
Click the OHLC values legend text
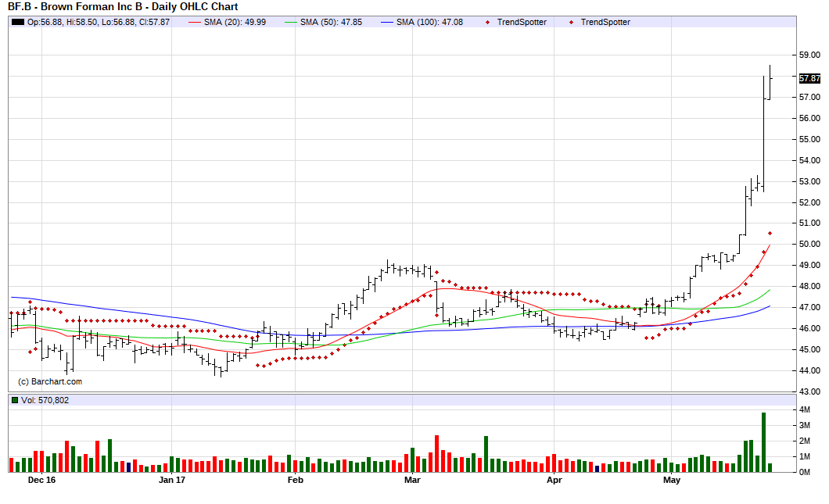pyautogui.click(x=99, y=22)
